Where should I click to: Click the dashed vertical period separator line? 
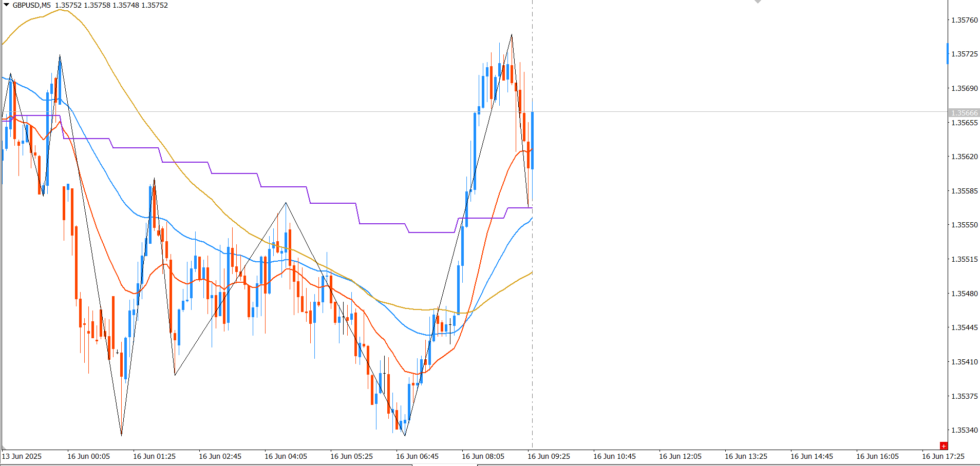(532, 334)
